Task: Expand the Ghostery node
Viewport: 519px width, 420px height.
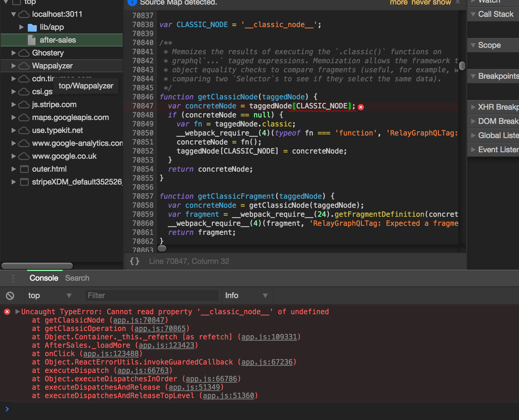Action: [14, 53]
